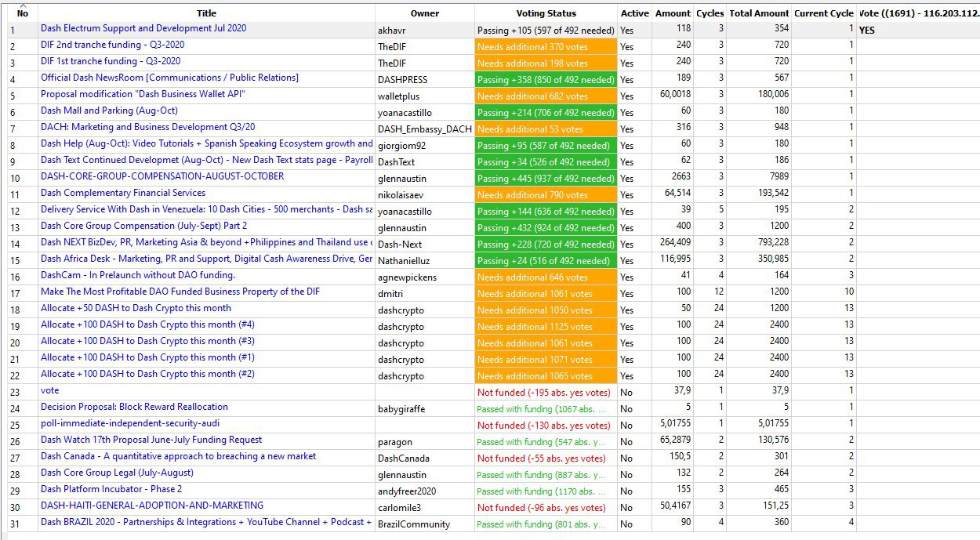The height and width of the screenshot is (540, 980).
Task: Open Delivery Service With Dash in Venezuela link
Action: tap(207, 209)
